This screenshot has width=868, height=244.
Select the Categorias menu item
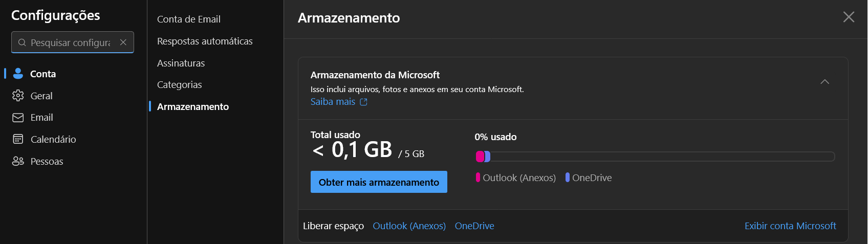coord(179,84)
